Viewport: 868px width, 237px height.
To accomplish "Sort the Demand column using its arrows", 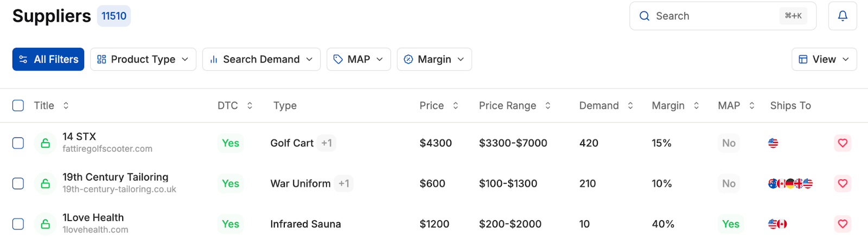I will click(630, 105).
